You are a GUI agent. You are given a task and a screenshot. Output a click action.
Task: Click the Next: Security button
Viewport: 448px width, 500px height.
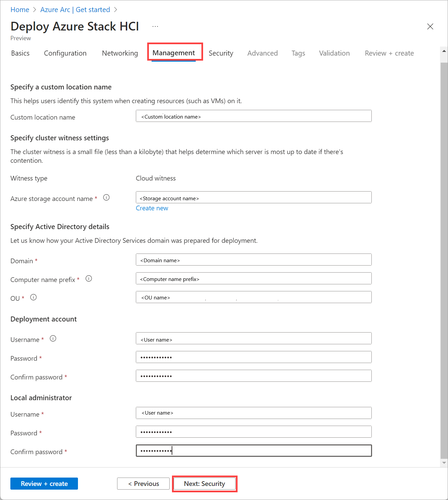pos(204,484)
